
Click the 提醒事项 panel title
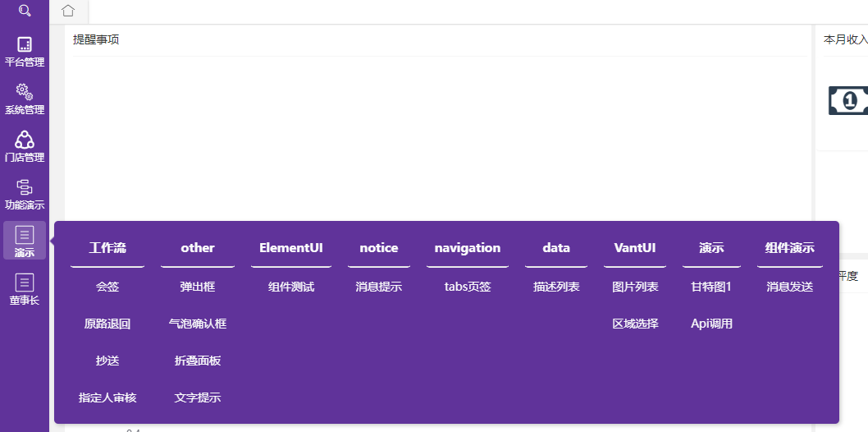tap(96, 40)
